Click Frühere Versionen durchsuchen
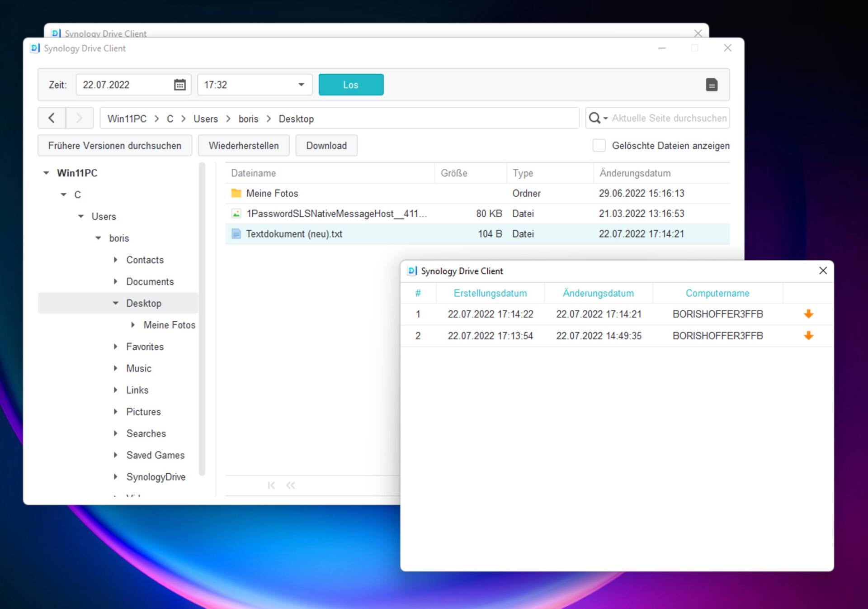 point(114,145)
